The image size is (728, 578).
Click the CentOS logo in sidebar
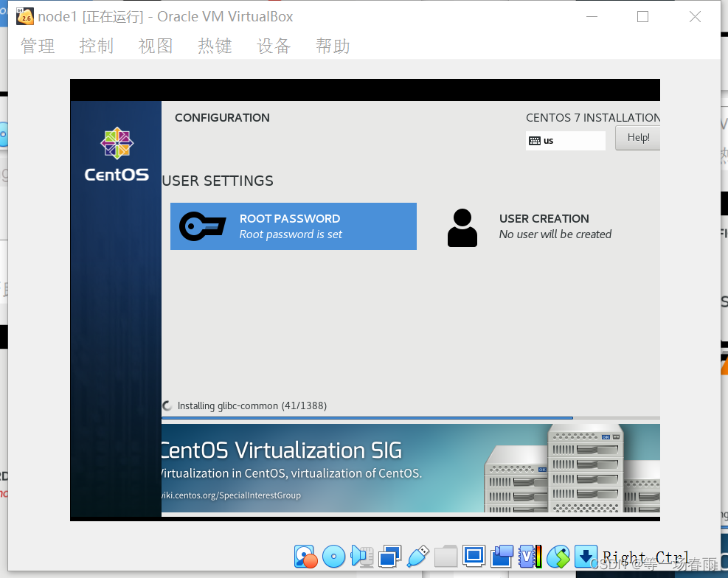(x=117, y=155)
